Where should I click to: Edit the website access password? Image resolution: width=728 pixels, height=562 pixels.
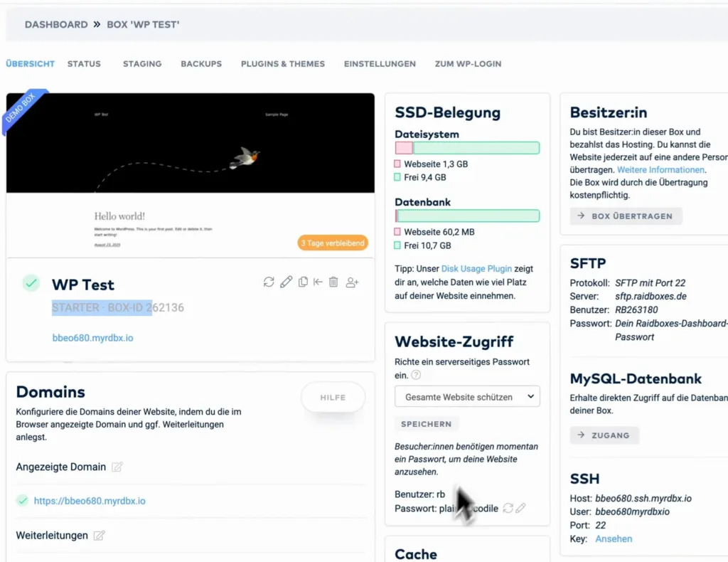click(521, 508)
